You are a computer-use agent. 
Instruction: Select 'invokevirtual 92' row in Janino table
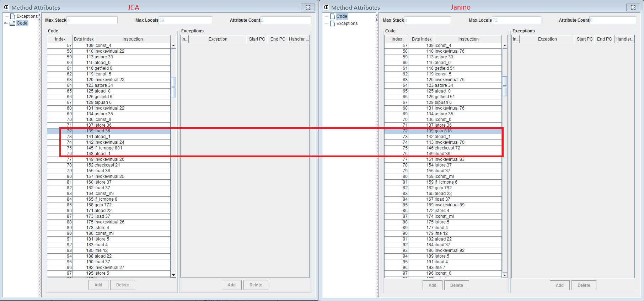[443, 250]
